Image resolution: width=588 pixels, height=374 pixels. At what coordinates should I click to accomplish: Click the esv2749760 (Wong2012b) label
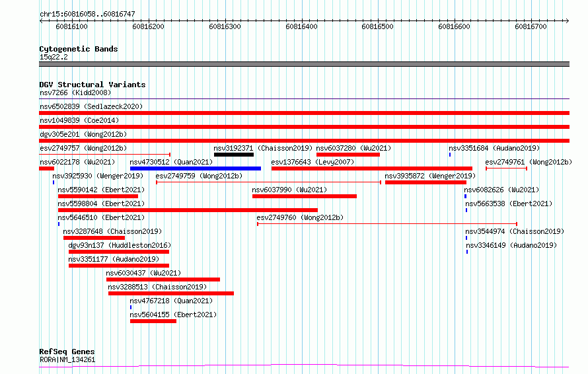[300, 217]
